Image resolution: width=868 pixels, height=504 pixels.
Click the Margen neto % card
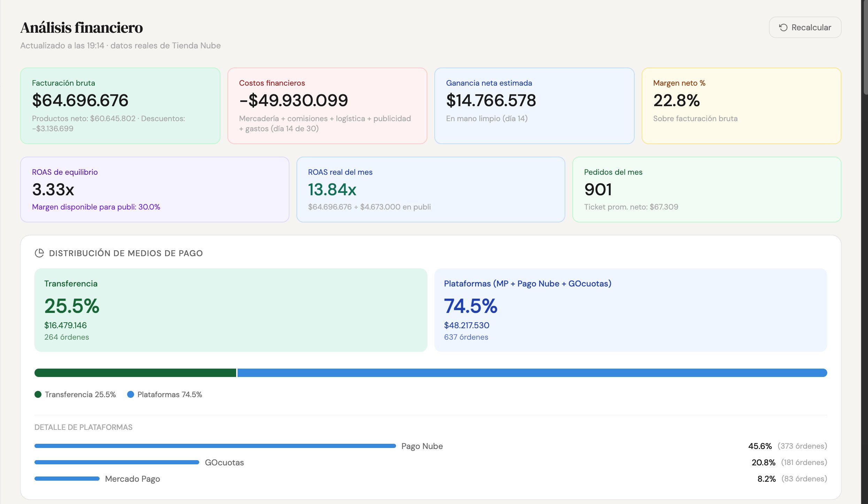pos(741,106)
